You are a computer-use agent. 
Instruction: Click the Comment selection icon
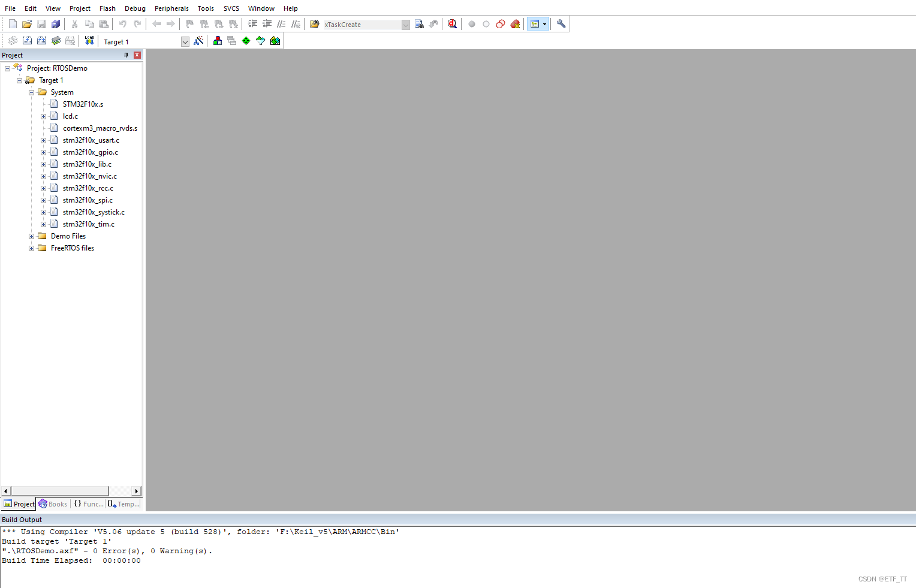(x=281, y=24)
